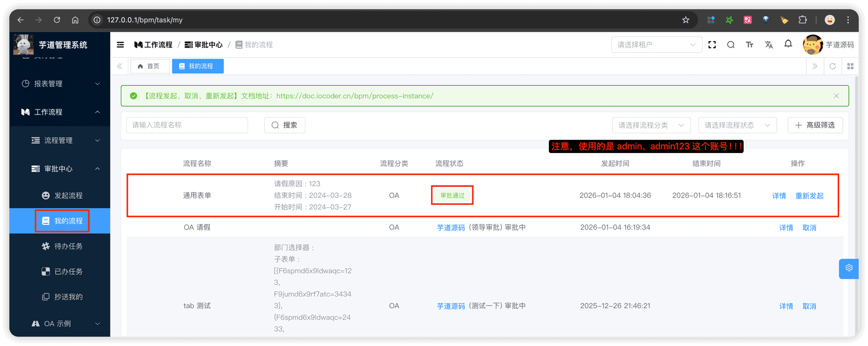Open notifications bell

pyautogui.click(x=788, y=44)
